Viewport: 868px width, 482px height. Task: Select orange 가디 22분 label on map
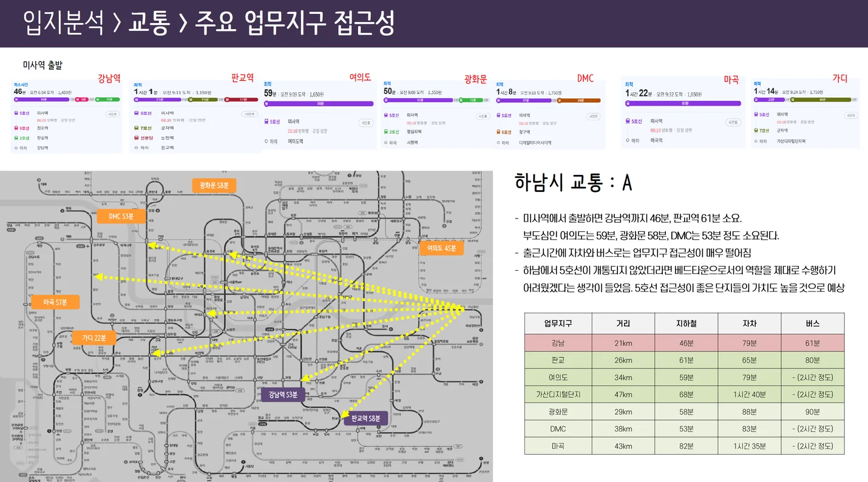pos(94,338)
